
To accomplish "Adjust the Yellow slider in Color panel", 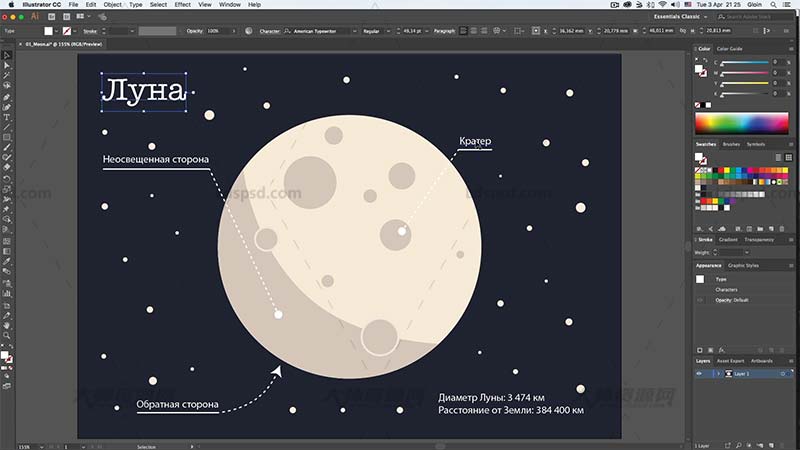I will [745, 84].
